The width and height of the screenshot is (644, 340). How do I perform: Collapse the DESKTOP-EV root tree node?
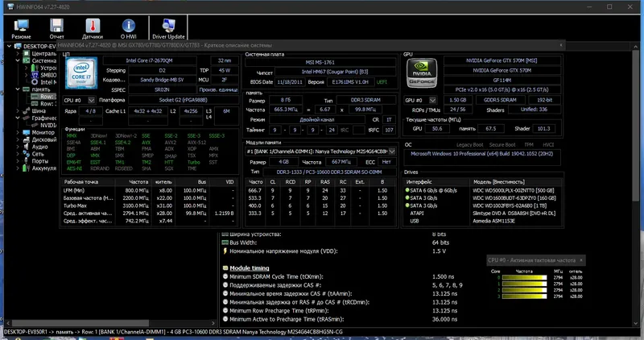tap(10, 46)
